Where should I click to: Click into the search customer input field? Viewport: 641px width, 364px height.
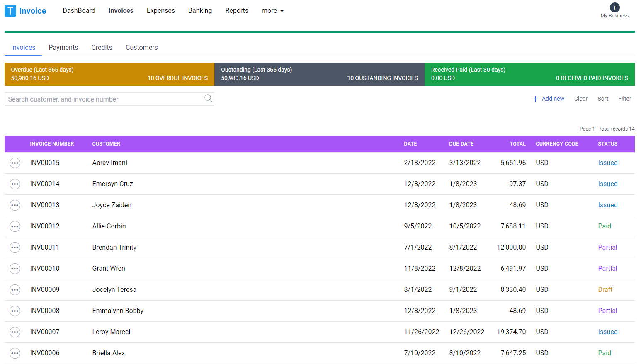104,99
